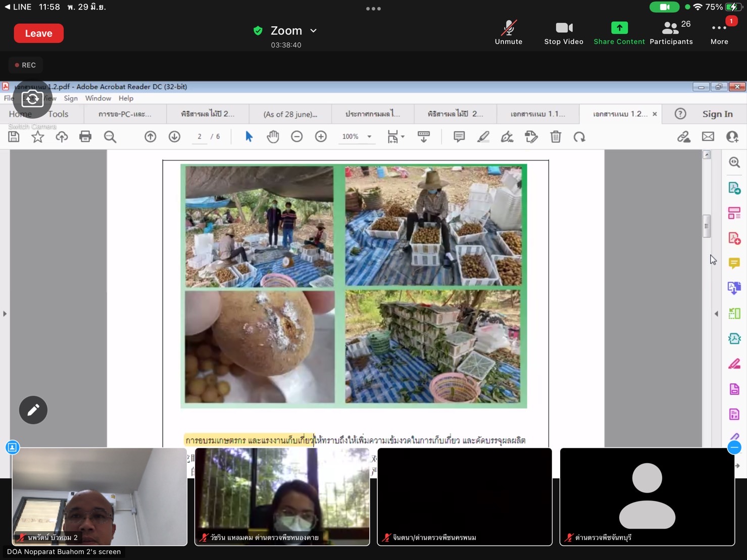Screen dimensions: 747x560
Task: Go to next page arrow
Action: [x=174, y=137]
